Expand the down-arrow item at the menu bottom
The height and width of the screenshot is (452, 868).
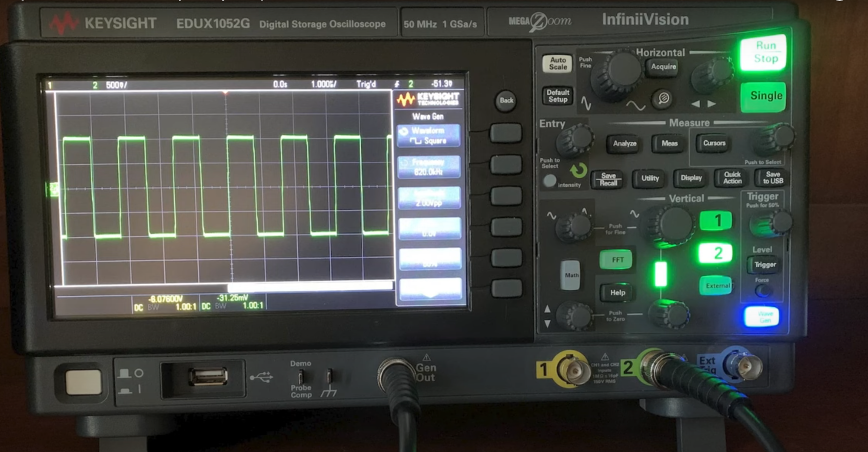430,289
